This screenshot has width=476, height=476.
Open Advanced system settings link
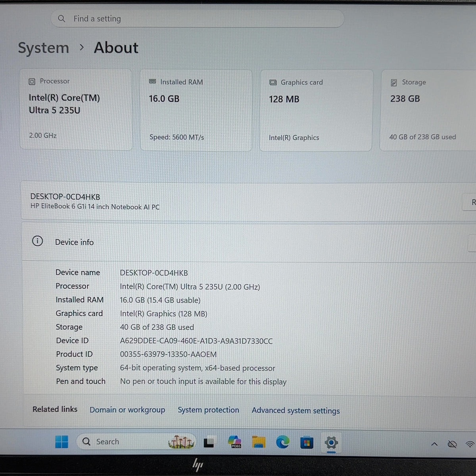(x=296, y=411)
